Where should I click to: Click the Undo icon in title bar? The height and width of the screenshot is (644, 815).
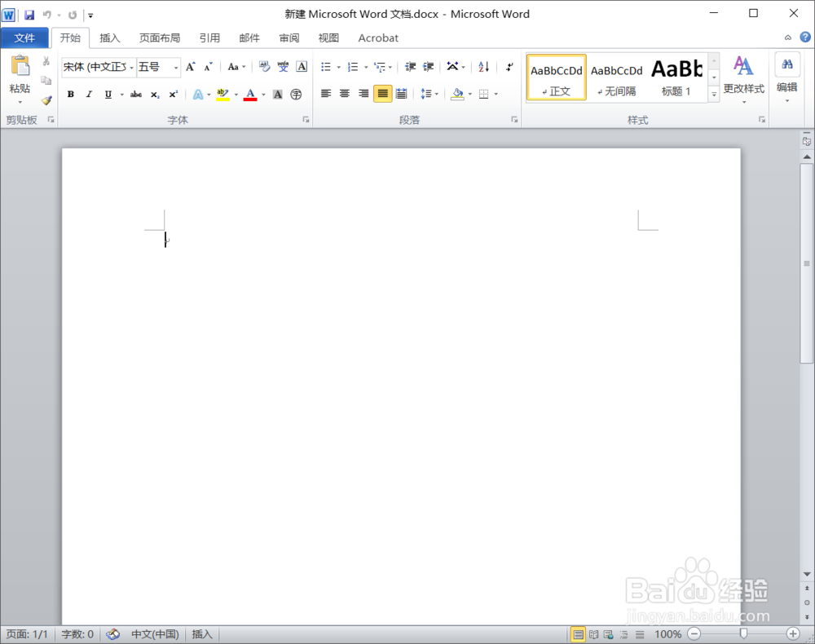tap(46, 15)
